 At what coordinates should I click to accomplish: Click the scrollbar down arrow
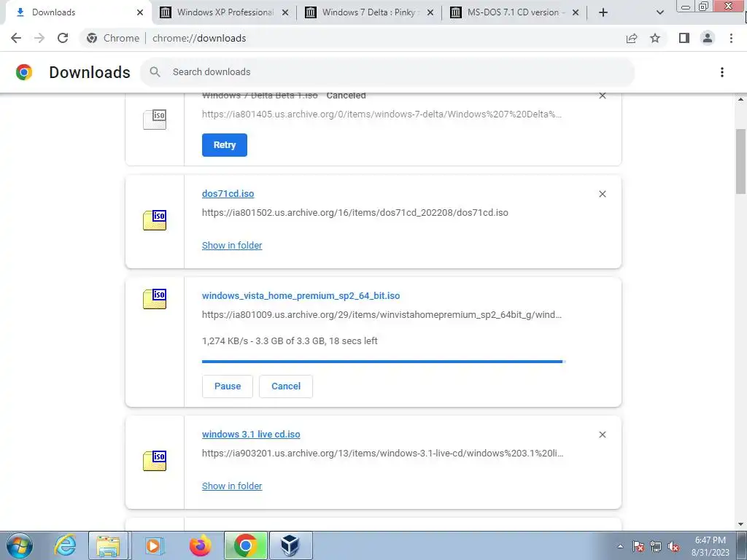pos(741,524)
